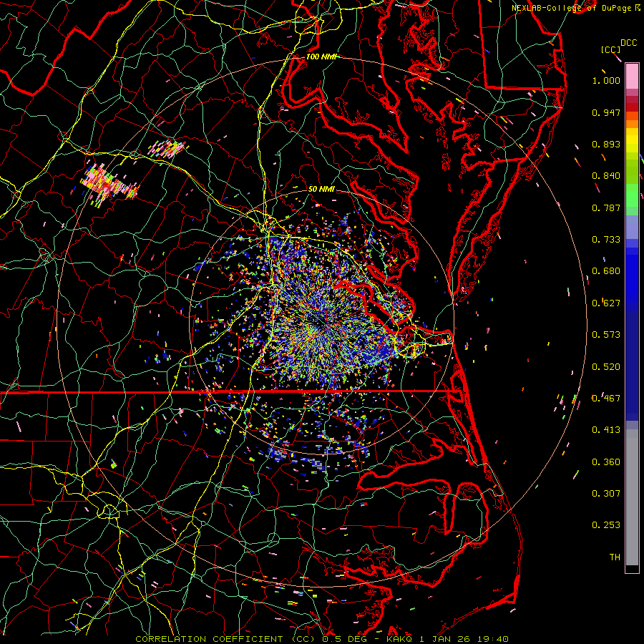The image size is (644, 644).
Task: Select the 0.733 scale value
Action: click(606, 240)
